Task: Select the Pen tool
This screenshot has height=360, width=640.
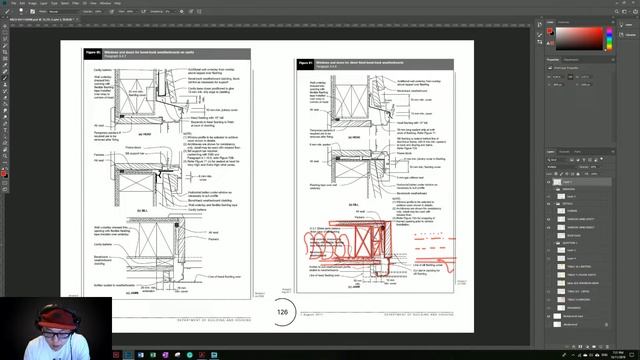Action: [4, 122]
